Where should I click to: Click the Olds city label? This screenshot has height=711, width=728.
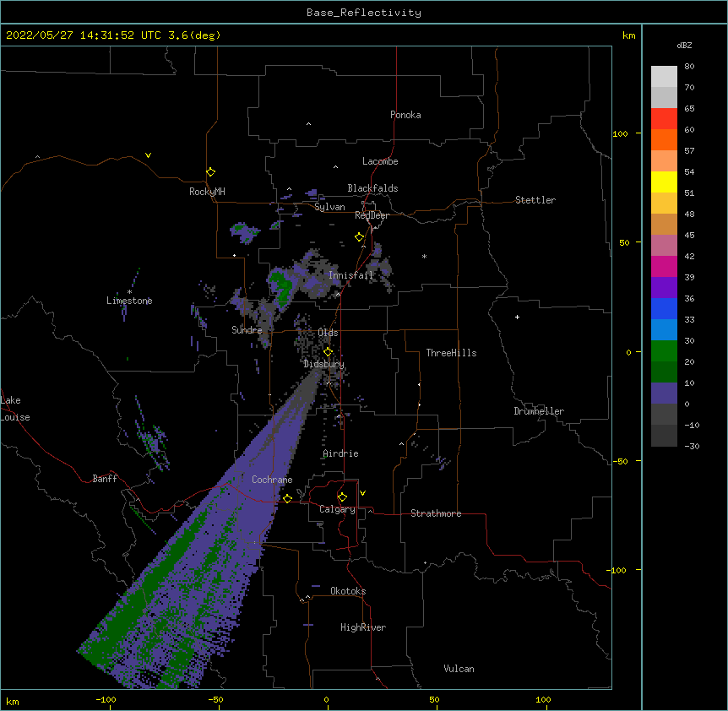point(328,333)
